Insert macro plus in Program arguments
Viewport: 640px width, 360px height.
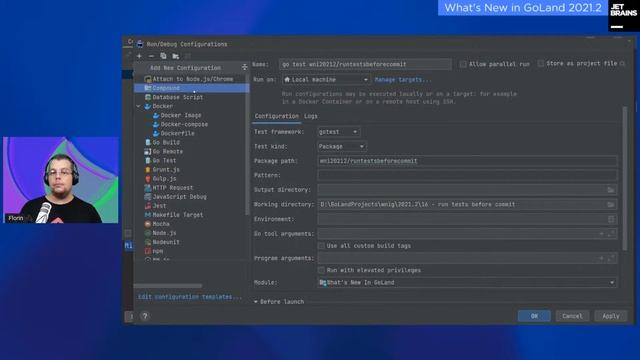[x=601, y=258]
